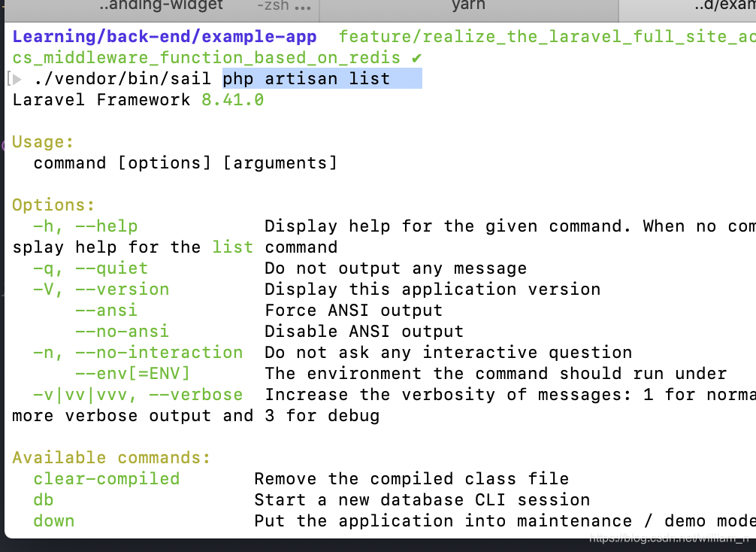Click the '-h, --help' option
Screen dimensions: 756x552
pyautogui.click(x=86, y=226)
